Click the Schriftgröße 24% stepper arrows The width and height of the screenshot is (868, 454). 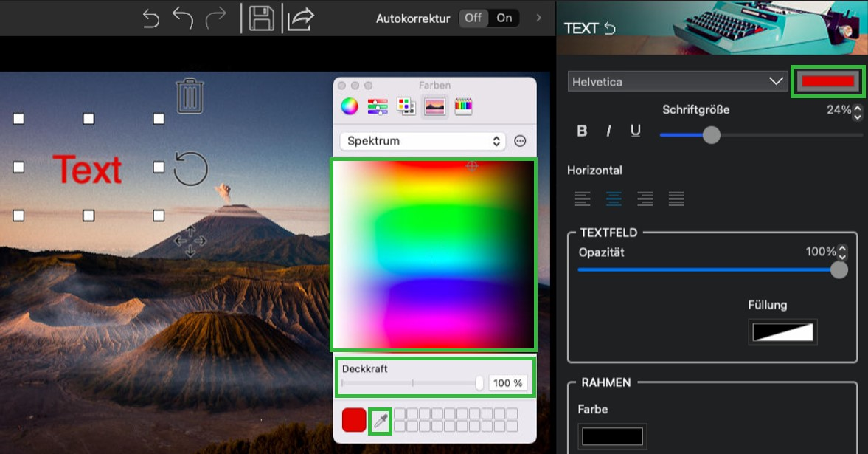pyautogui.click(x=858, y=112)
